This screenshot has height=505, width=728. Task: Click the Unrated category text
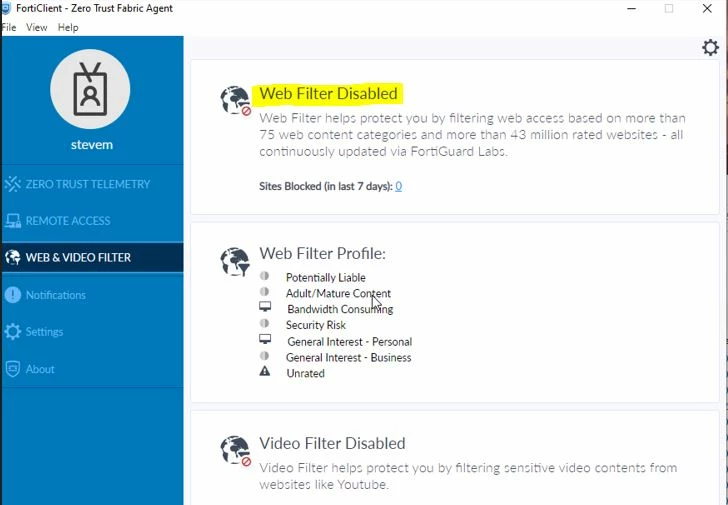click(x=306, y=373)
